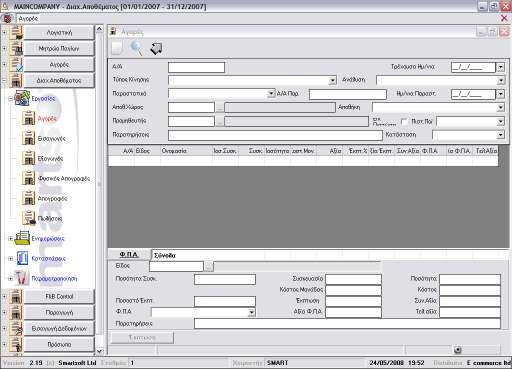
Task: Click the Καταστάσεις report icon
Action: click(x=22, y=258)
